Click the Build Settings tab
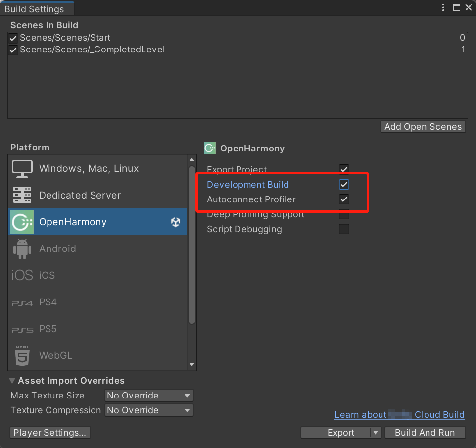 [35, 9]
